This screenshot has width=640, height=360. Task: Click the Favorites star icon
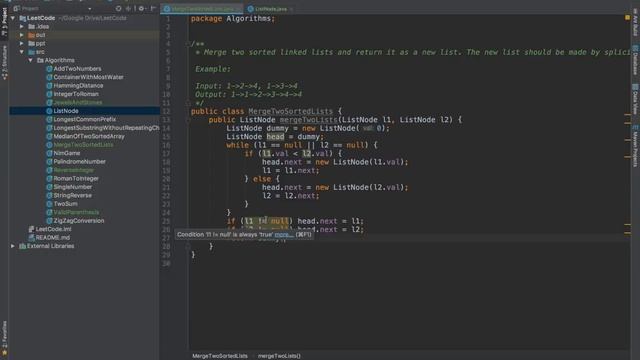[x=4, y=353]
